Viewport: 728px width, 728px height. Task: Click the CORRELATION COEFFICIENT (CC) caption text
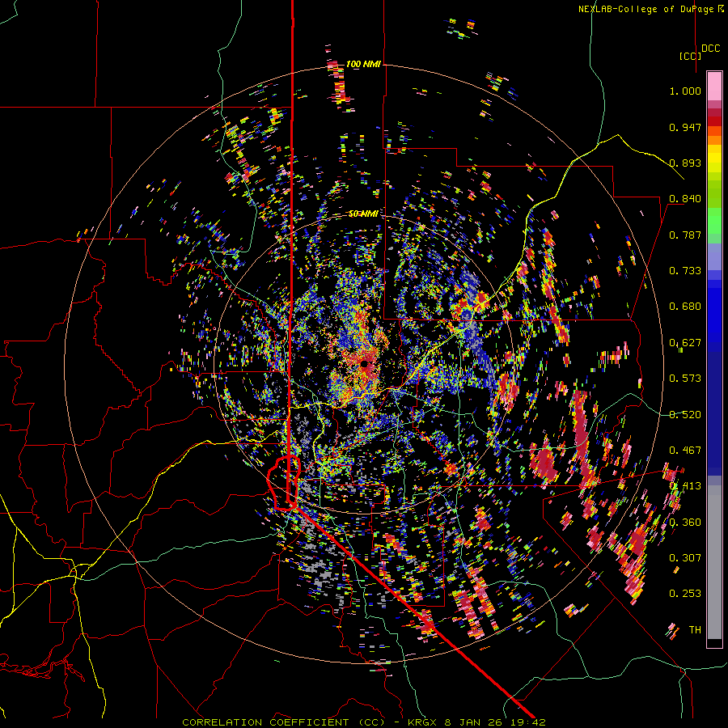pos(284,722)
